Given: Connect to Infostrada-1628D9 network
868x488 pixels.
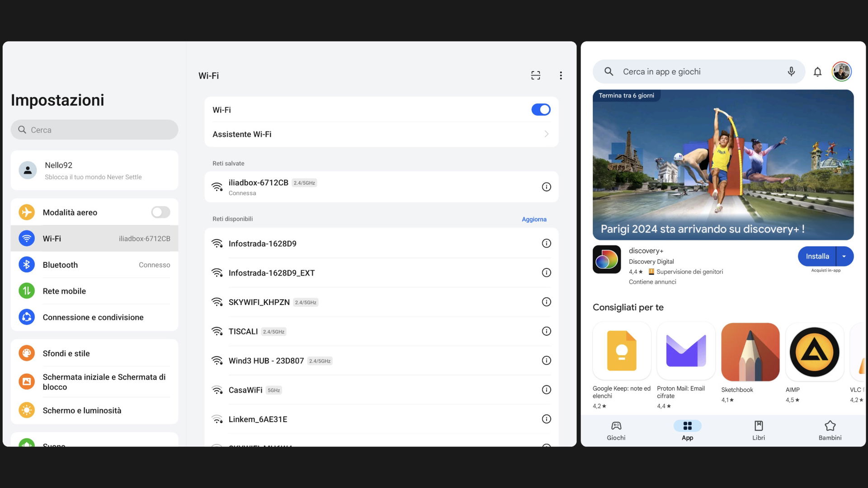Looking at the screenshot, I should (381, 244).
